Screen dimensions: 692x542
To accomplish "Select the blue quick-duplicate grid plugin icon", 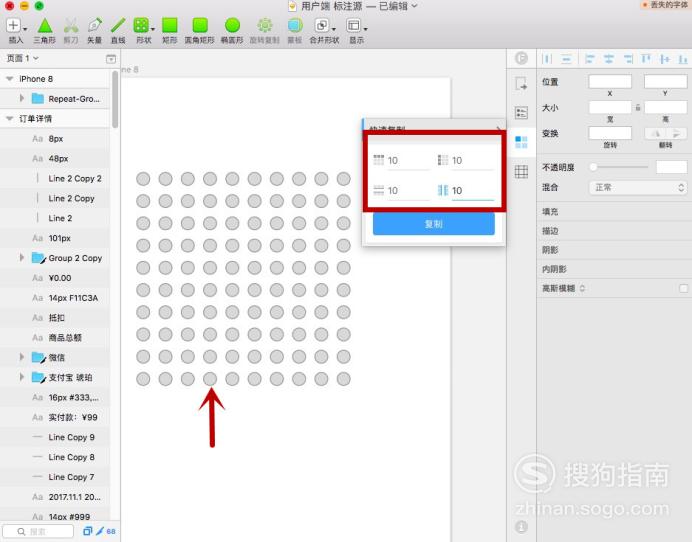I will click(x=521, y=142).
